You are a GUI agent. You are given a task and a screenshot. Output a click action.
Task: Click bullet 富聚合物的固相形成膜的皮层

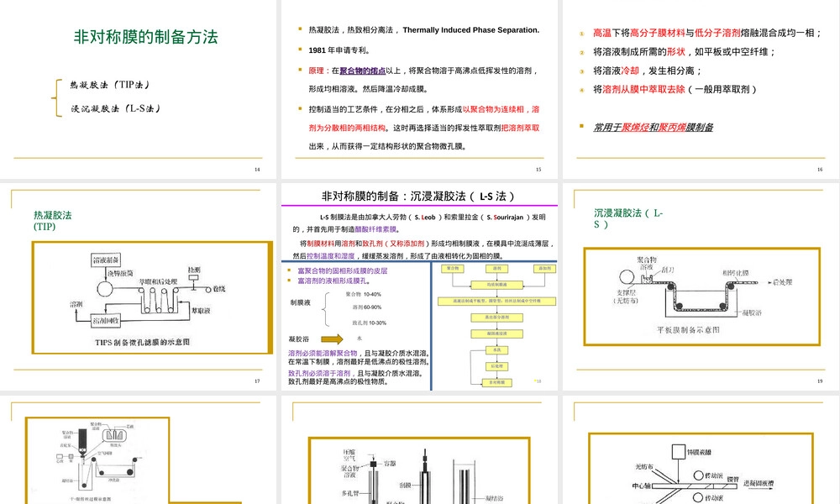[343, 271]
